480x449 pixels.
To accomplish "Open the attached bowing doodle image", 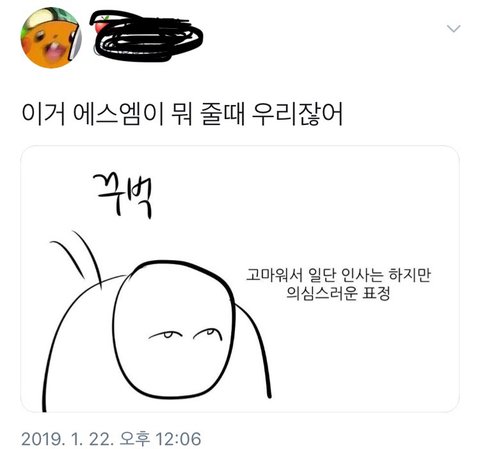I will pos(240,279).
